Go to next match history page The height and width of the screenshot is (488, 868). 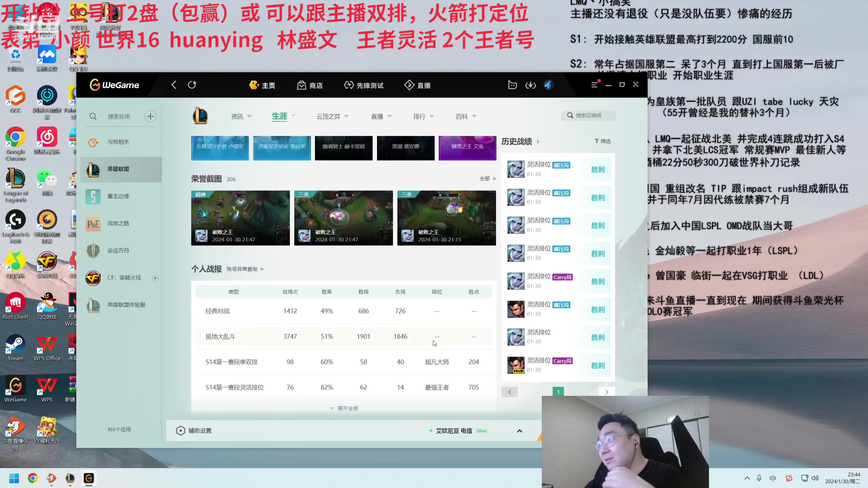click(607, 392)
